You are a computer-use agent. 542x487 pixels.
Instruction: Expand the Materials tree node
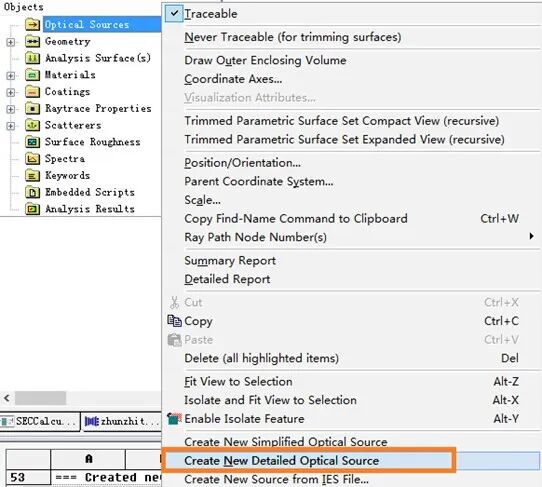click(x=11, y=76)
